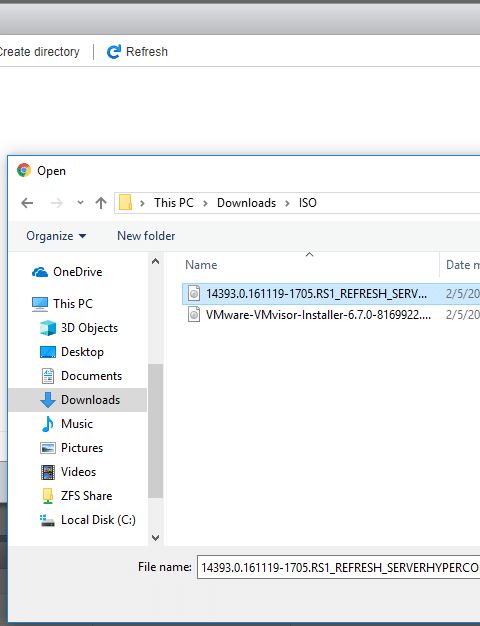The width and height of the screenshot is (480, 626).
Task: Click the File name input field
Action: (339, 567)
